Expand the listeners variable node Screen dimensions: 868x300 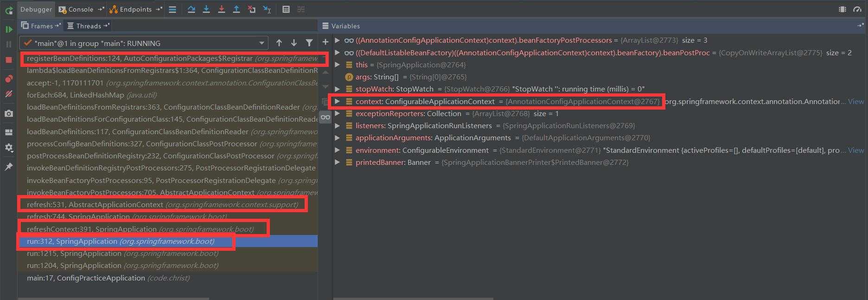click(338, 125)
